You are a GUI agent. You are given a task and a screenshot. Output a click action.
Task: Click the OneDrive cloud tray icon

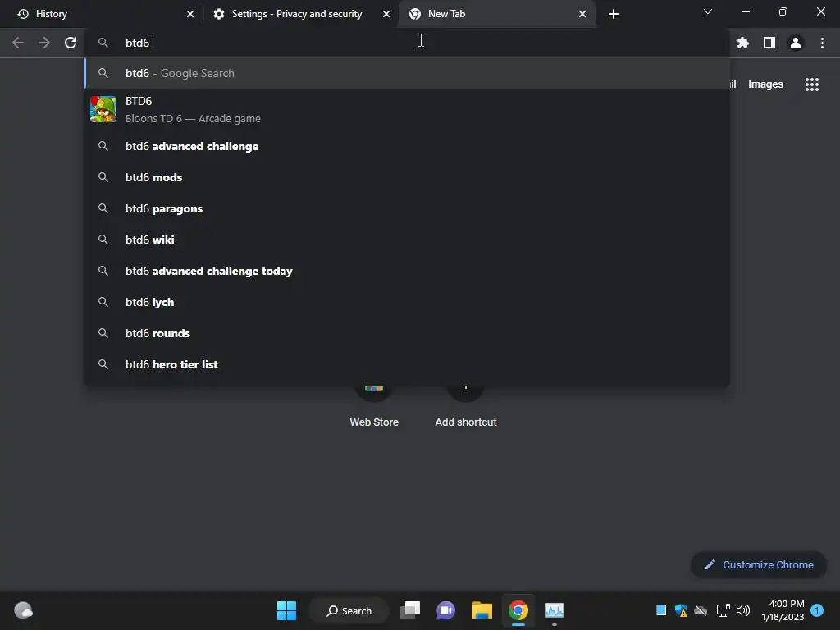click(701, 610)
